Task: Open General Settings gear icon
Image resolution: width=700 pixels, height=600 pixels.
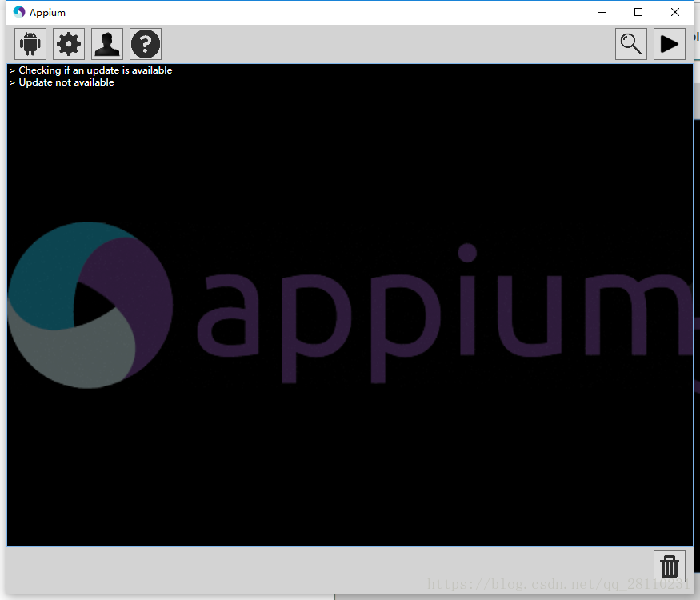Action: (69, 44)
